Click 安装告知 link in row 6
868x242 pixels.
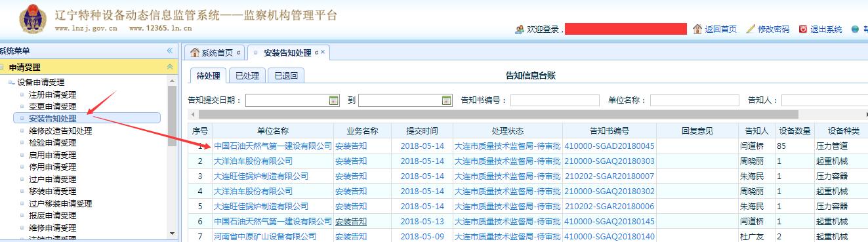[x=351, y=221]
